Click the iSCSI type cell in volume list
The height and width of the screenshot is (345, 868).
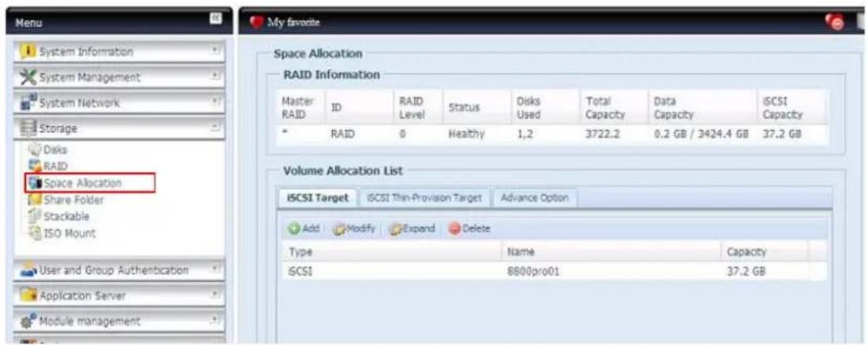[x=300, y=272]
